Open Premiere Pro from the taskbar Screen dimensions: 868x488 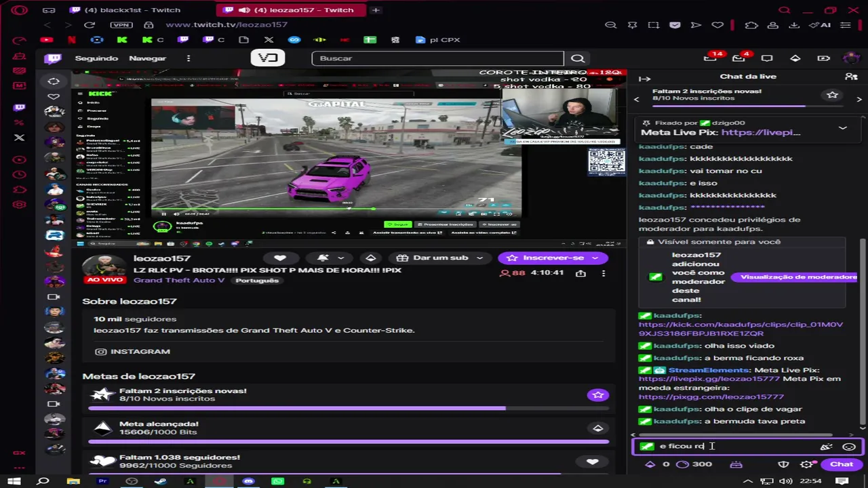click(x=102, y=481)
